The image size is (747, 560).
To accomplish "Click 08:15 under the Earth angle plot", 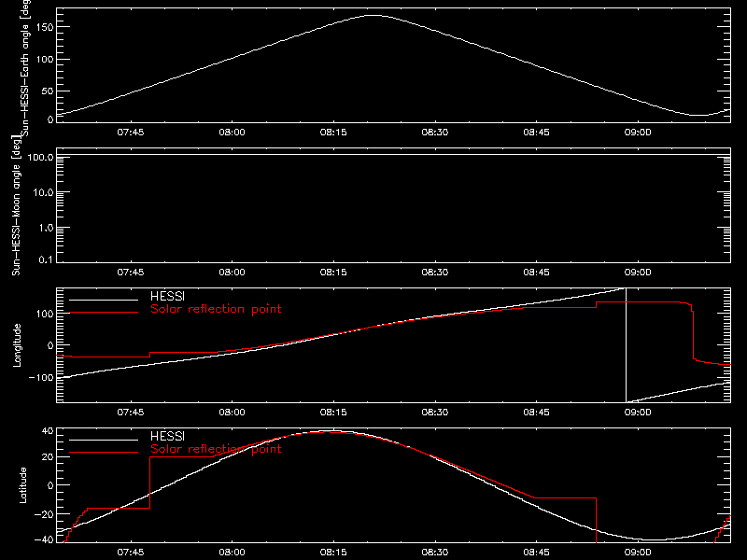I will pyautogui.click(x=333, y=133).
